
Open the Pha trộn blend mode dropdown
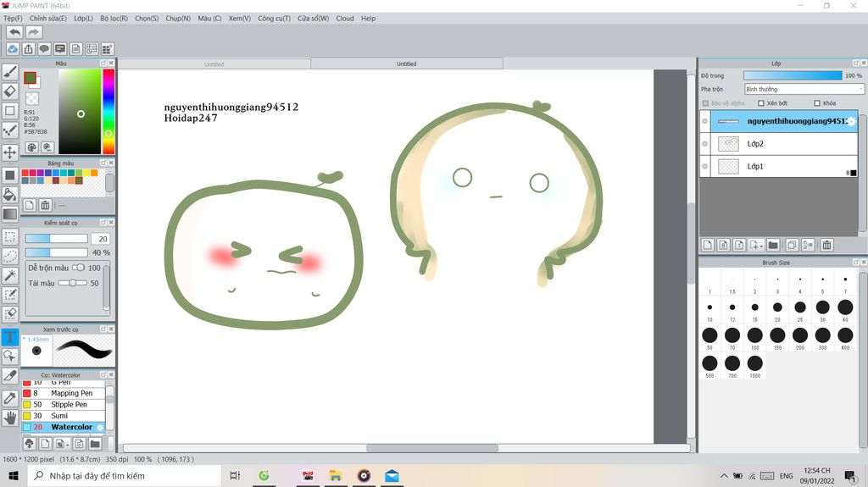click(x=804, y=89)
